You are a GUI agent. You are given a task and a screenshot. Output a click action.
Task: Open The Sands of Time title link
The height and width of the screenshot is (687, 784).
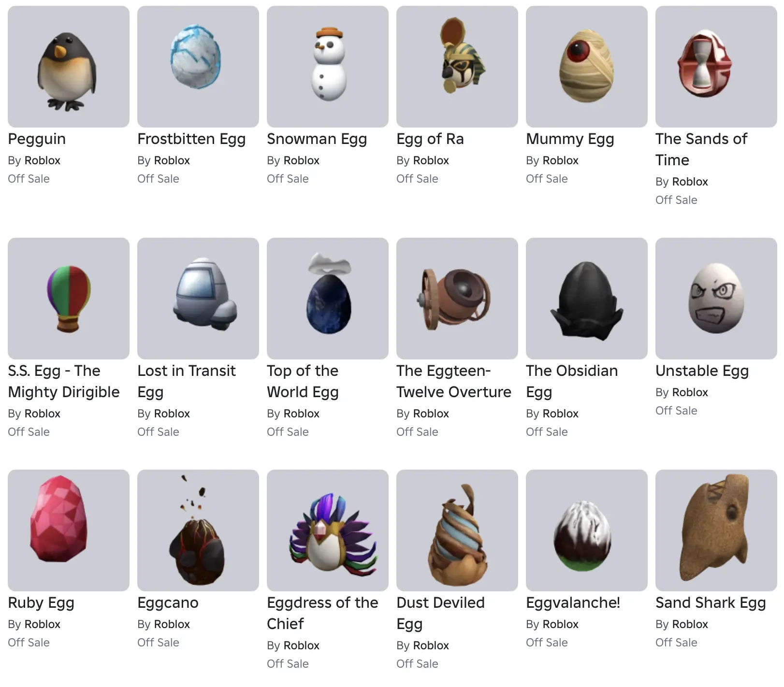click(701, 149)
